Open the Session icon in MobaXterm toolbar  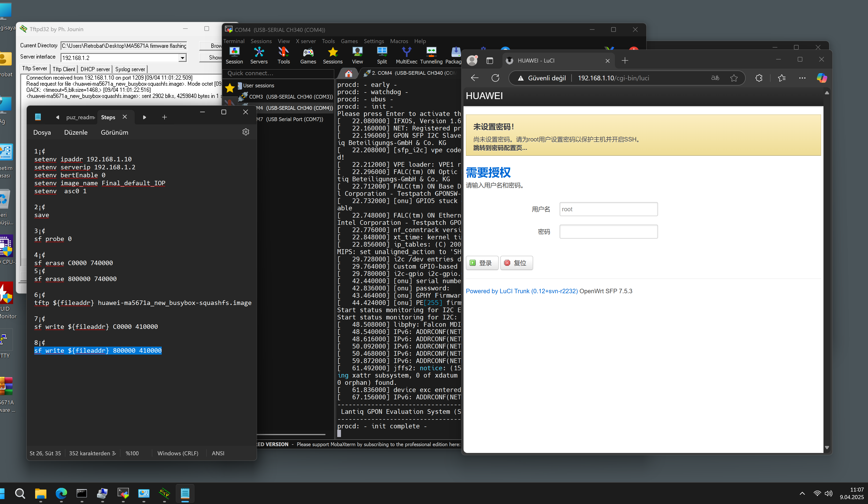pos(234,56)
